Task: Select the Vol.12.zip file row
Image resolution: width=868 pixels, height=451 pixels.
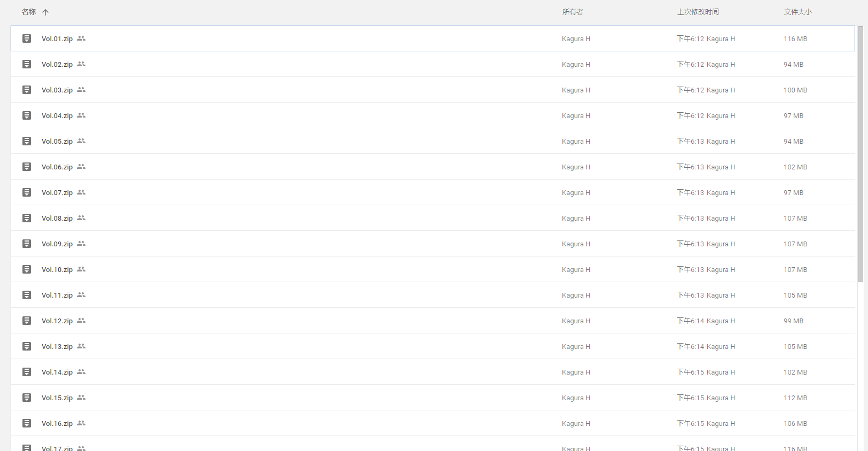Action: (x=320, y=321)
